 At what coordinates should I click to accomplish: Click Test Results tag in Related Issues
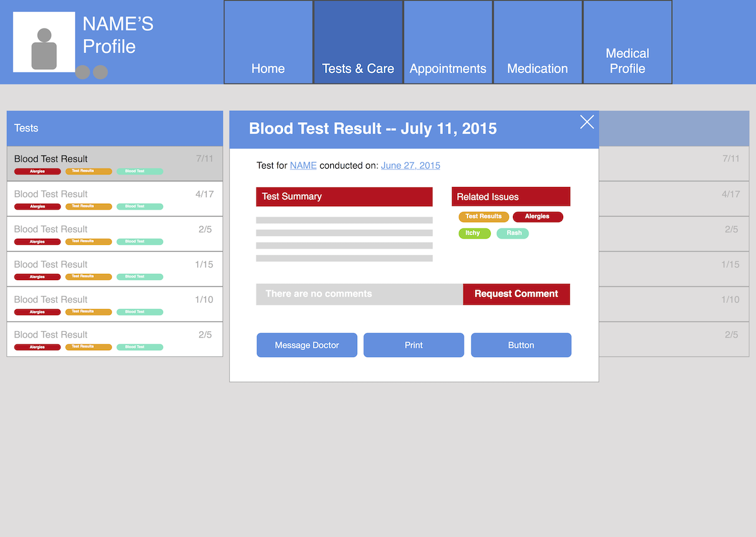click(x=483, y=217)
